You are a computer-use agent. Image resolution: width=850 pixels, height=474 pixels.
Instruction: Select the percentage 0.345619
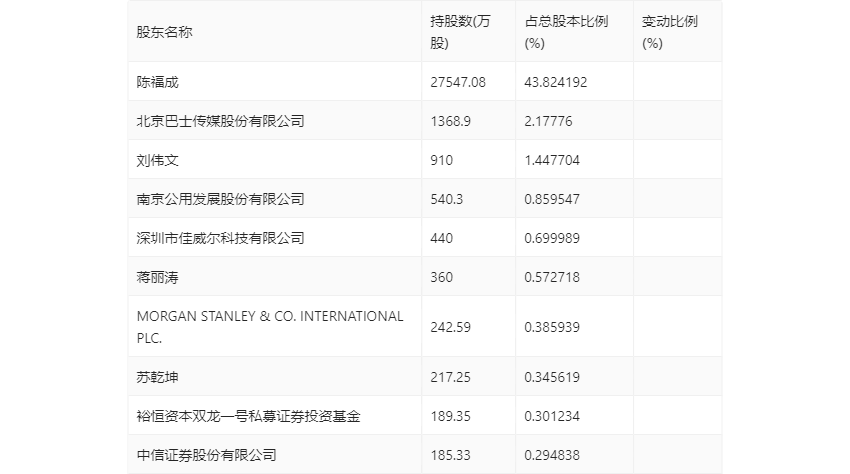(x=552, y=377)
